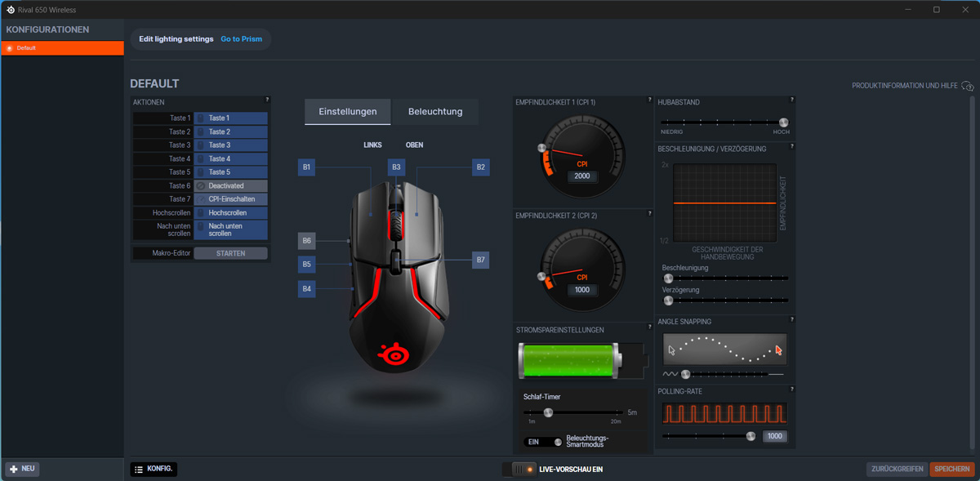Select the OBEN mouse view
980x481 pixels.
point(415,145)
